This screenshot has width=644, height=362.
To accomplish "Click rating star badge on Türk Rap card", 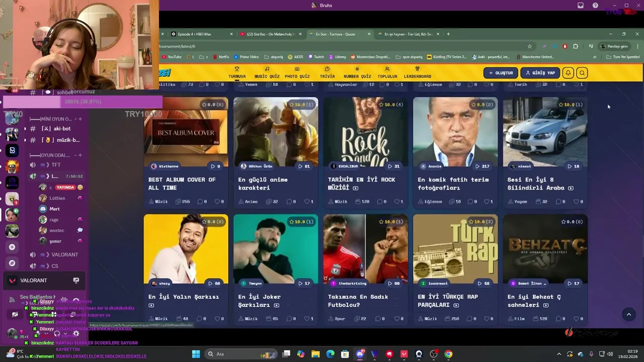I will pos(482,222).
